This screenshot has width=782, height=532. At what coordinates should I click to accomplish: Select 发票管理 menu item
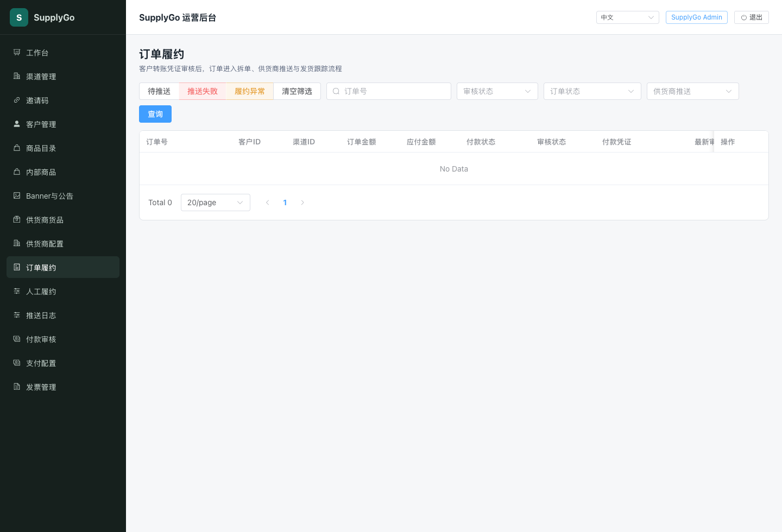click(63, 387)
